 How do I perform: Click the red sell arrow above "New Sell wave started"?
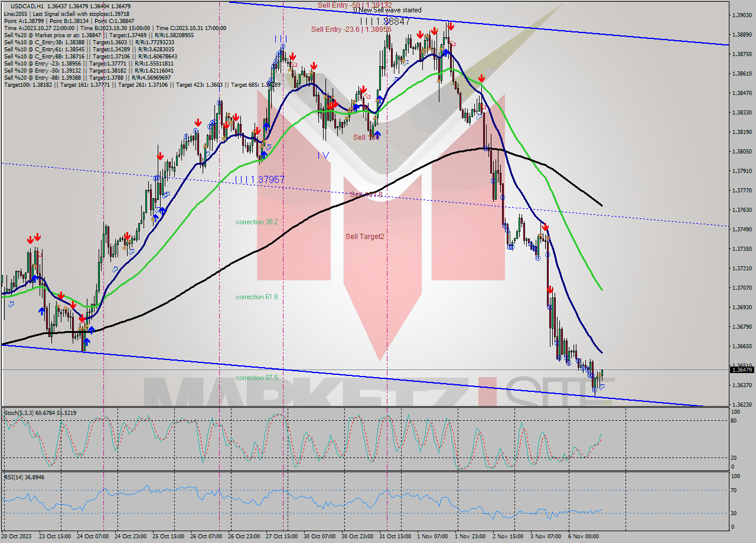click(x=421, y=34)
